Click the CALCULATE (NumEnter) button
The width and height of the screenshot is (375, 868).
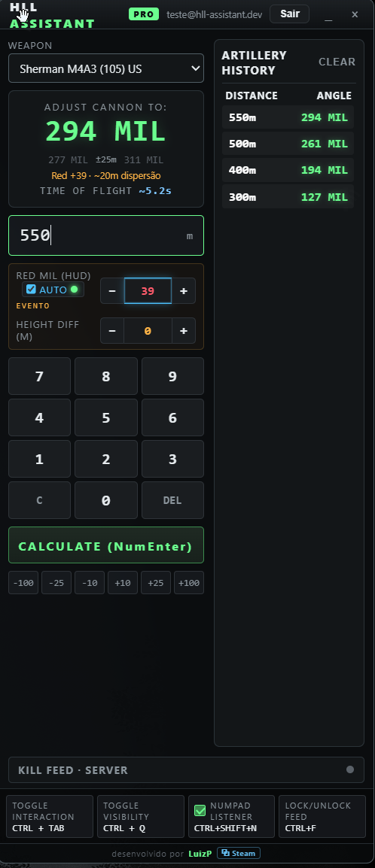[105, 545]
